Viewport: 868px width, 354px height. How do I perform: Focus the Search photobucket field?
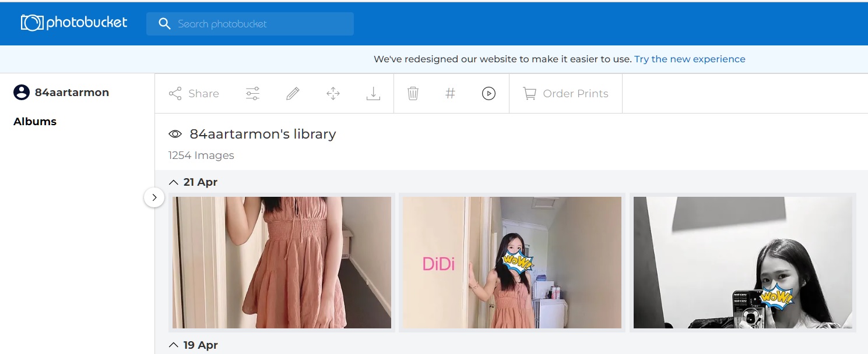(250, 24)
